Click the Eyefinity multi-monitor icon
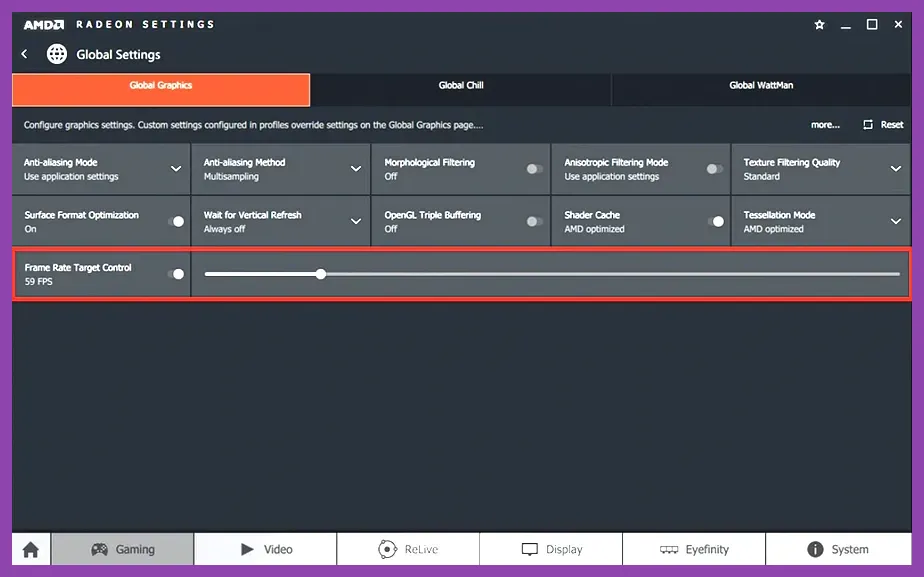This screenshot has width=924, height=577. (669, 549)
